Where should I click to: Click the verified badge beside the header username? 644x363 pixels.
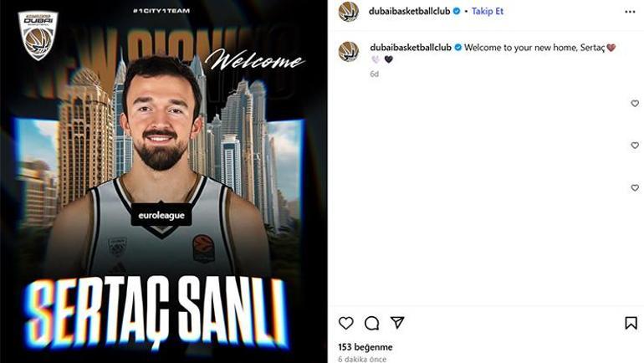457,11
